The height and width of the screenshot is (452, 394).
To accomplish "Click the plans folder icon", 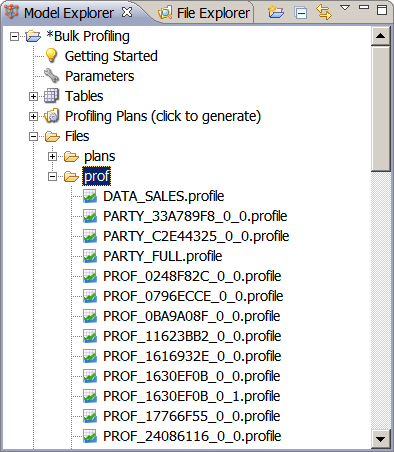I will 71,156.
